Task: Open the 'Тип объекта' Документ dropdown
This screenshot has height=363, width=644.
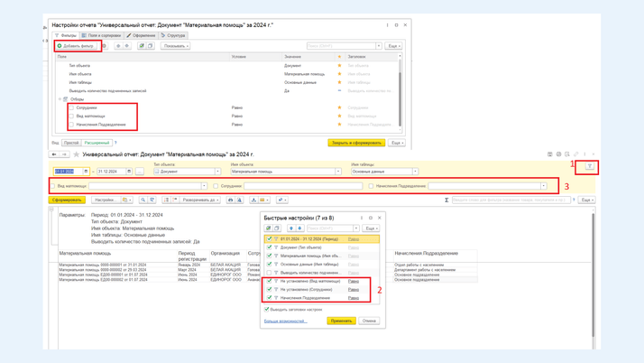Action: 217,172
